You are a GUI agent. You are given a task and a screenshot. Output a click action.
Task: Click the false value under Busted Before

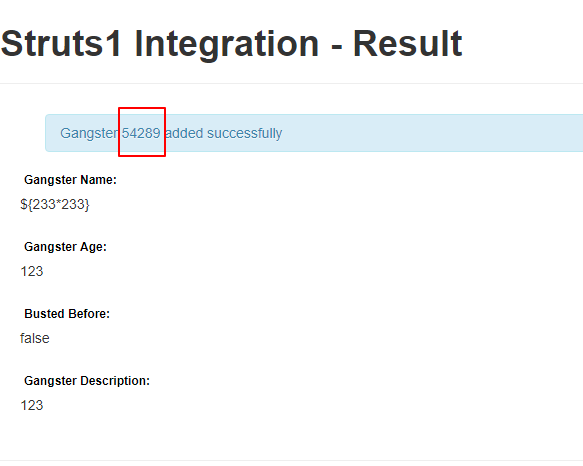coord(35,338)
